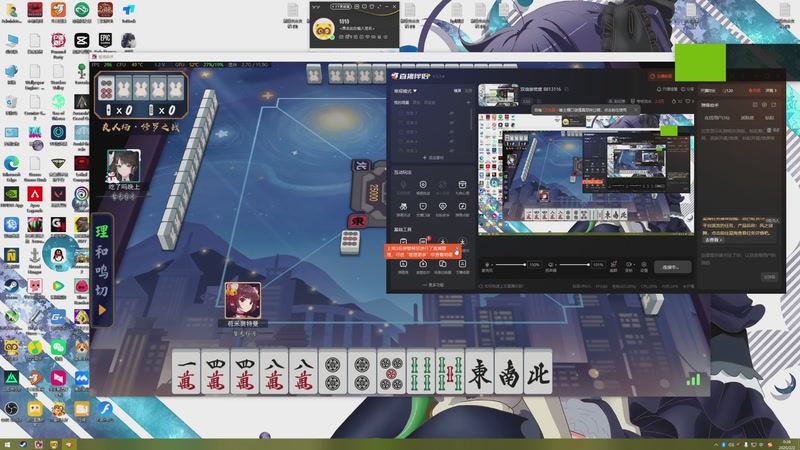Toggle the auto-win (和) option
This screenshot has height=450, width=800.
[x=102, y=252]
